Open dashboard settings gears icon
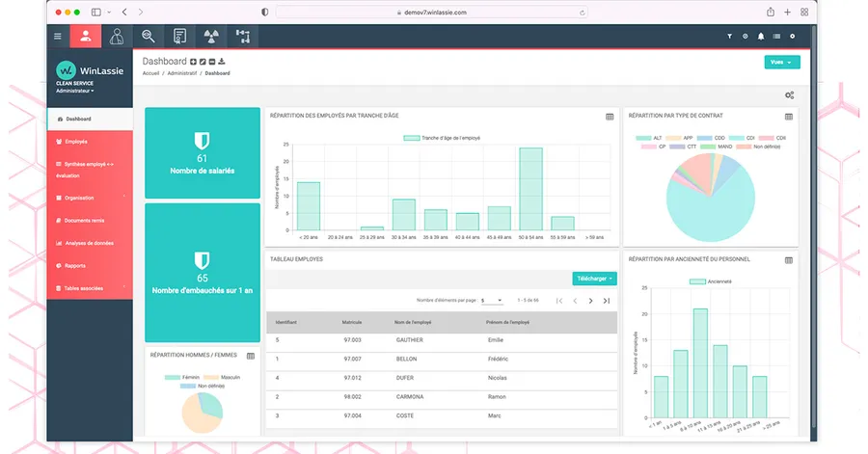868x454 pixels. pyautogui.click(x=789, y=94)
